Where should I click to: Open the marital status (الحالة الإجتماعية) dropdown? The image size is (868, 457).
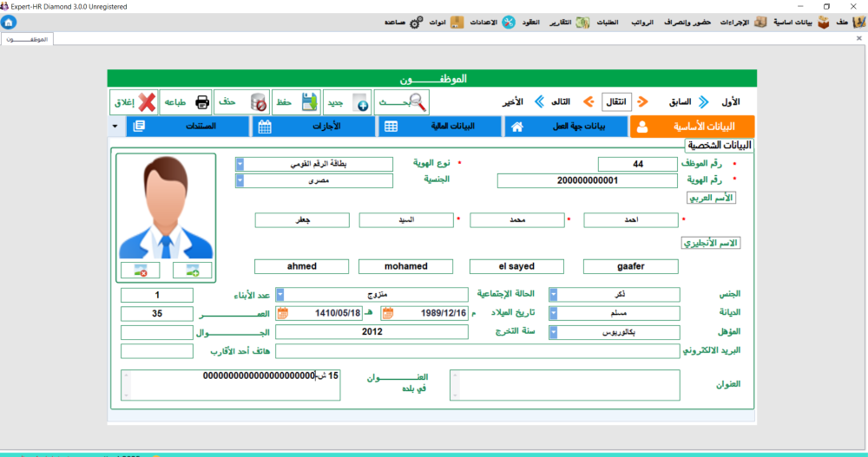[281, 295]
